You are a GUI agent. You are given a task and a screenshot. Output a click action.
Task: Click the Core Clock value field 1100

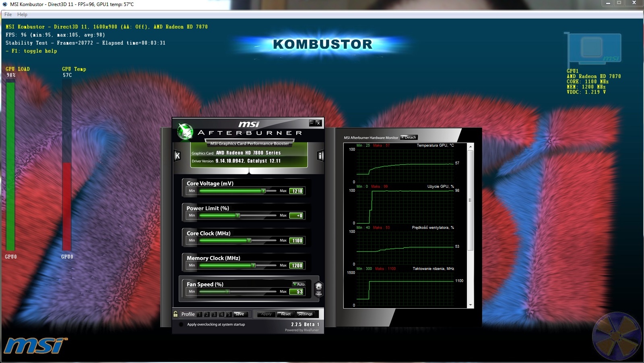click(x=297, y=241)
